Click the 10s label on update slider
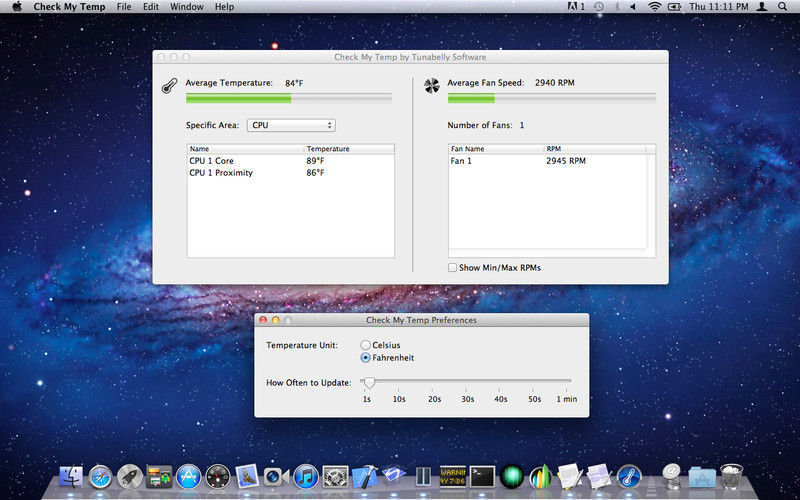Viewport: 800px width, 500px height. click(x=399, y=399)
